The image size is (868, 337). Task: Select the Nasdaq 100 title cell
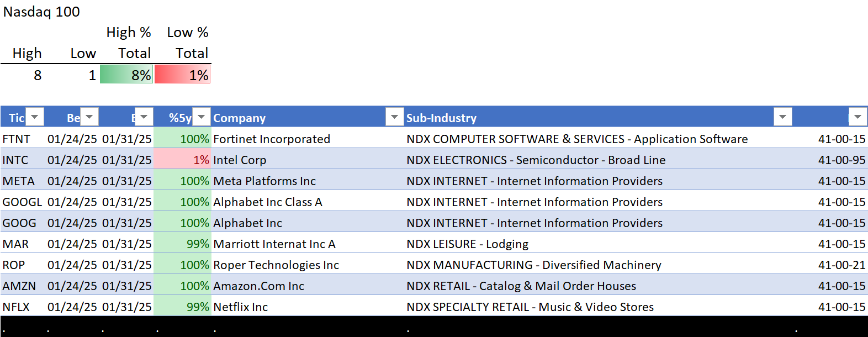click(x=41, y=12)
